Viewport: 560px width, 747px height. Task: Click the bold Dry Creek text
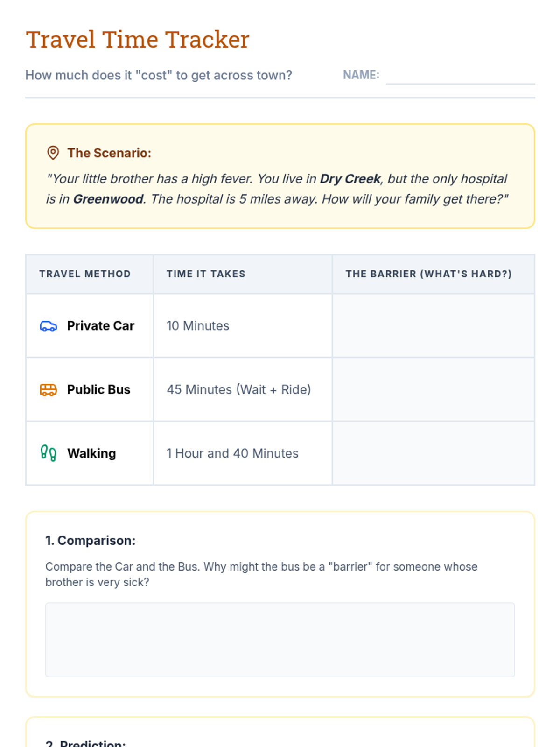coord(350,179)
